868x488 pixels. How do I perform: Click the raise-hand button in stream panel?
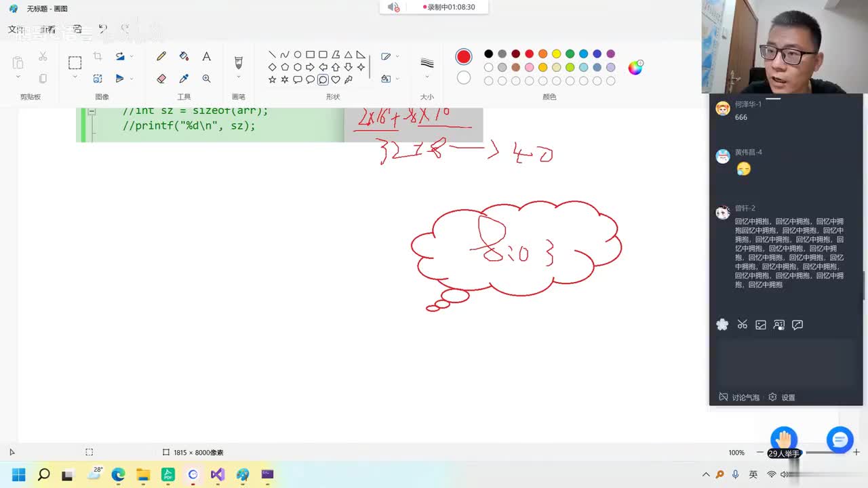tap(784, 441)
